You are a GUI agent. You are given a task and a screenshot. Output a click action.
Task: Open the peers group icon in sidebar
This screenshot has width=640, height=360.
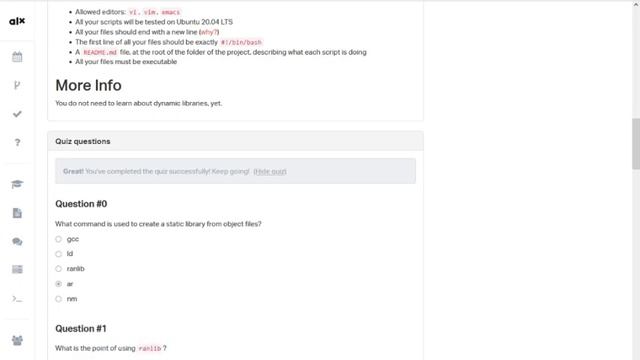pos(17,340)
